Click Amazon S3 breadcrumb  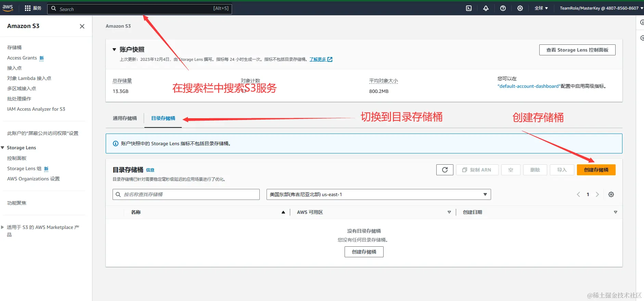pos(118,26)
